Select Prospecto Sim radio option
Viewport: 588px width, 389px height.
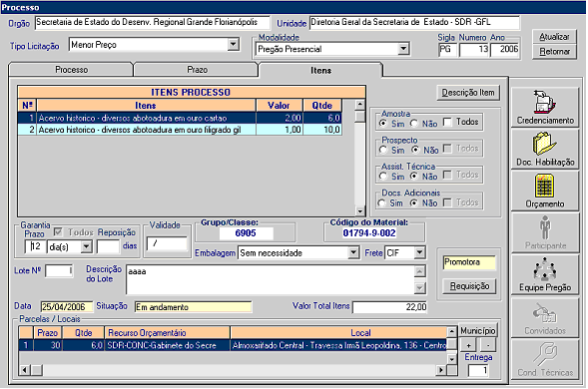383,150
